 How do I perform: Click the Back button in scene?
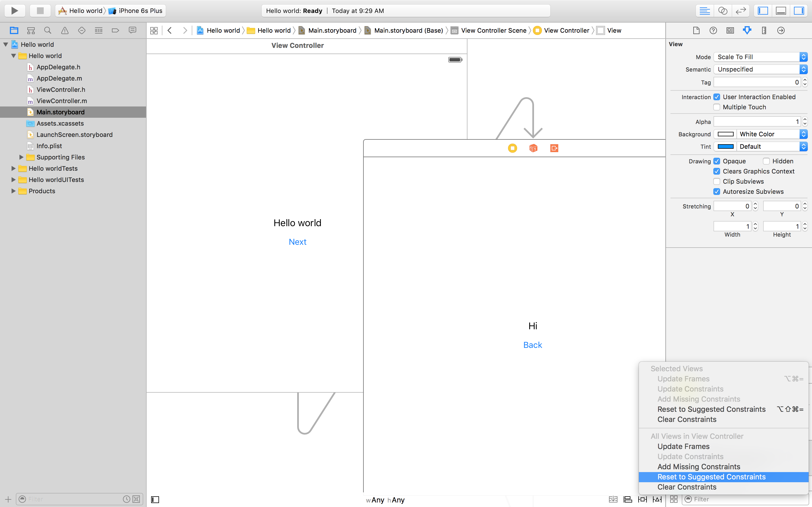click(533, 345)
